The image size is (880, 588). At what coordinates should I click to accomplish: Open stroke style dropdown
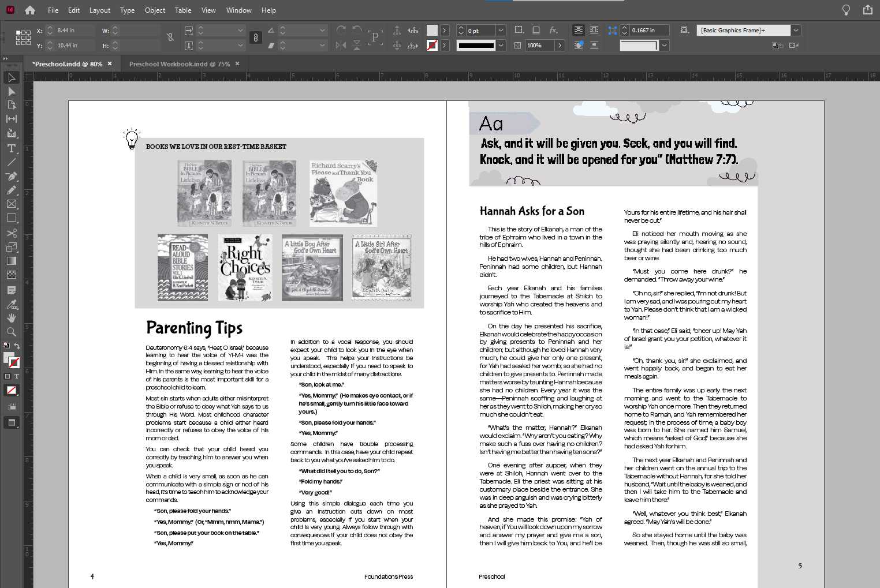point(501,45)
